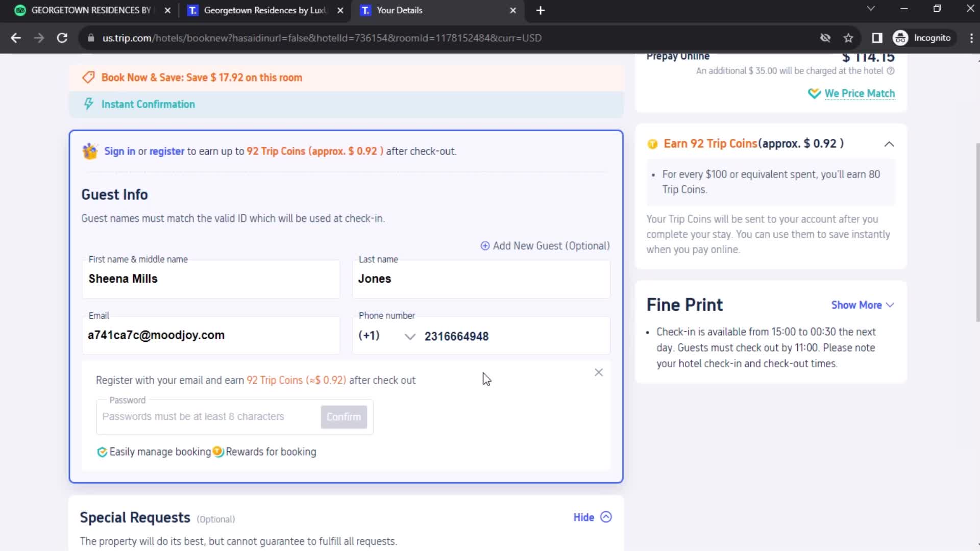Image resolution: width=980 pixels, height=551 pixels.
Task: Hide the Special Requests section
Action: pos(592,518)
